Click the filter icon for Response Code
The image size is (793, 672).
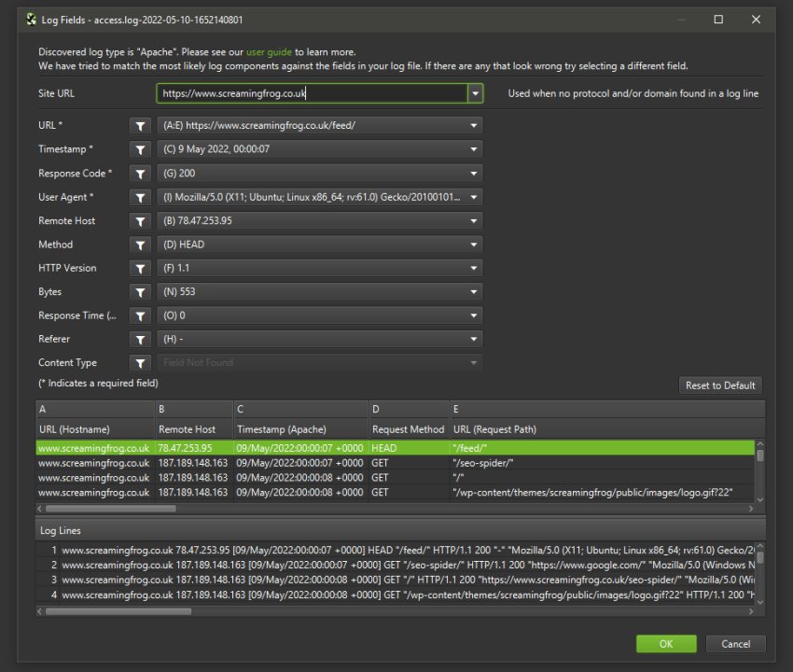click(140, 174)
